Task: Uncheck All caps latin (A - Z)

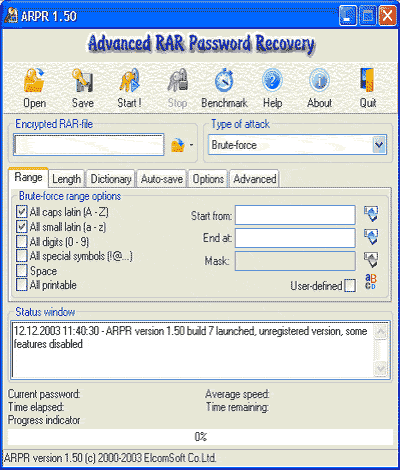Action: 22,212
